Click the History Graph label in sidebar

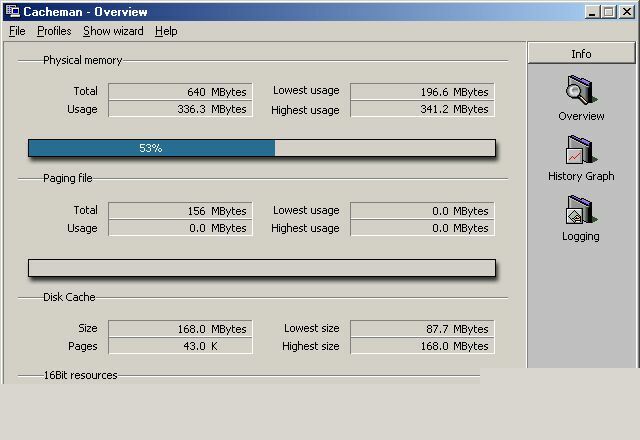click(x=581, y=176)
